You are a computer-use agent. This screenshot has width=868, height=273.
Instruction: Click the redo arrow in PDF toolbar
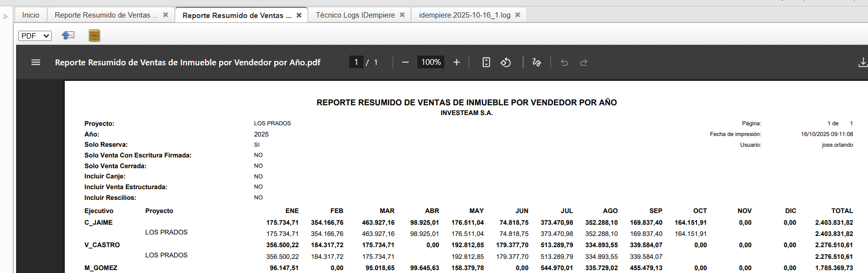pos(584,62)
